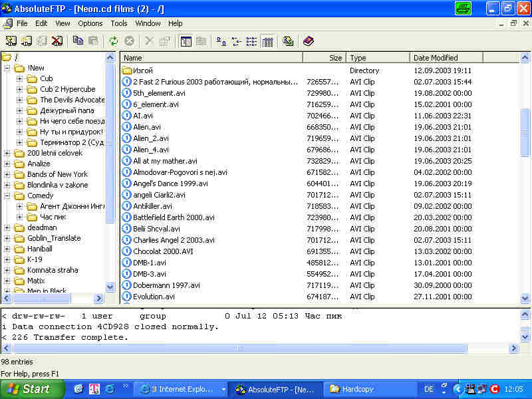This screenshot has height=399, width=532.
Task: Expand the "Bands of New York" folder
Action: 7,174
